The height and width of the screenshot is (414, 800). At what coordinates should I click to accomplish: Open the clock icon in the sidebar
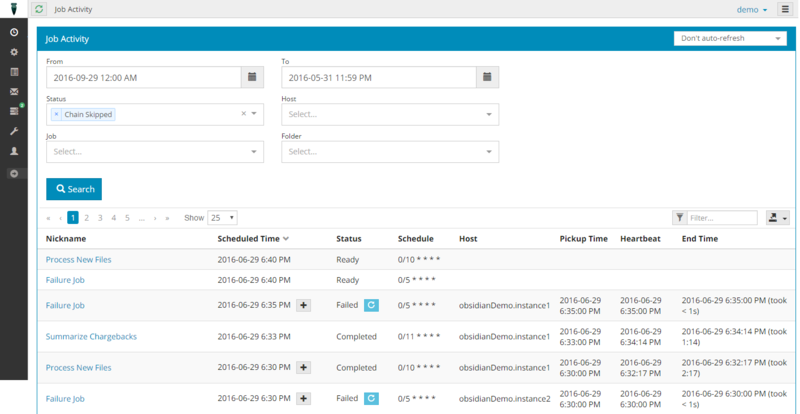pos(14,32)
